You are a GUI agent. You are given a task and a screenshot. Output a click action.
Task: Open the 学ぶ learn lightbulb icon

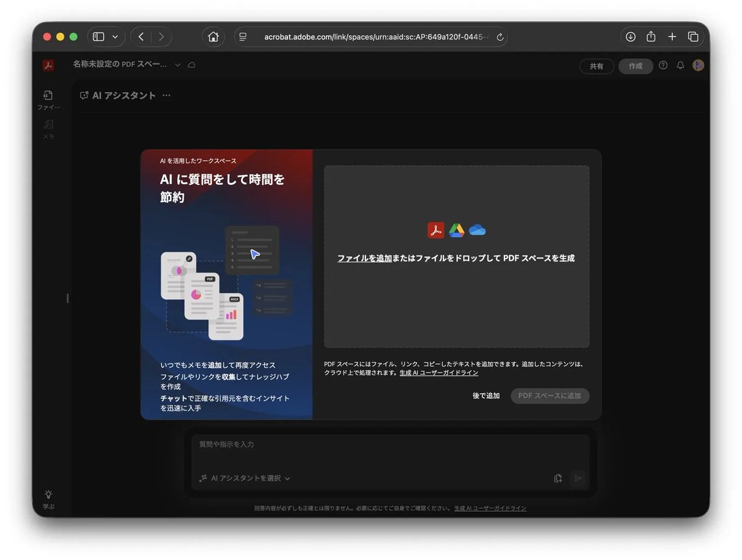(x=48, y=498)
